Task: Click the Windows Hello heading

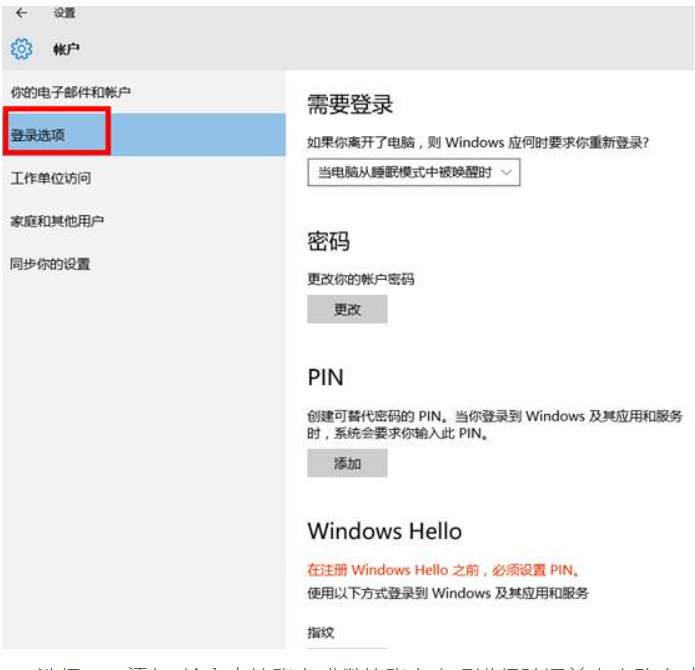Action: pyautogui.click(x=385, y=531)
